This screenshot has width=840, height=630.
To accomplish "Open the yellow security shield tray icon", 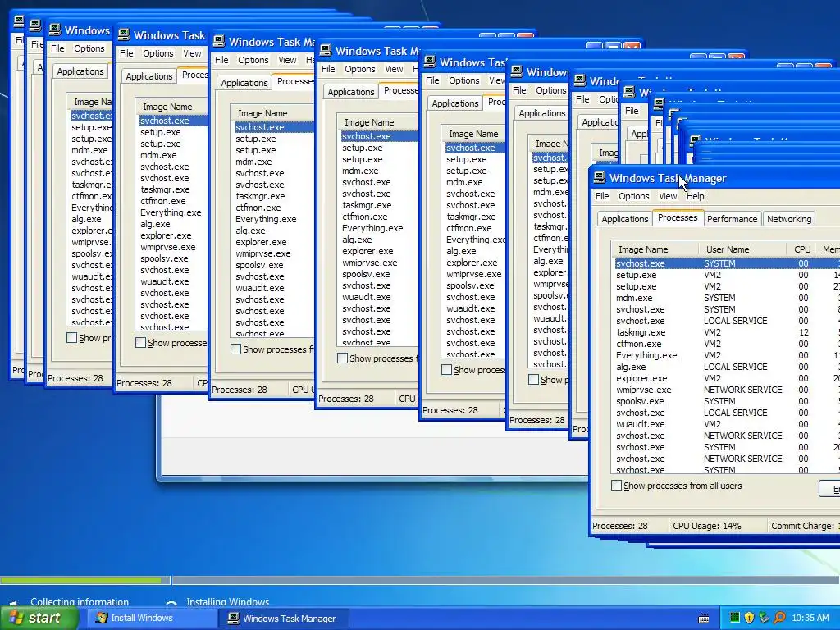I will 750,618.
